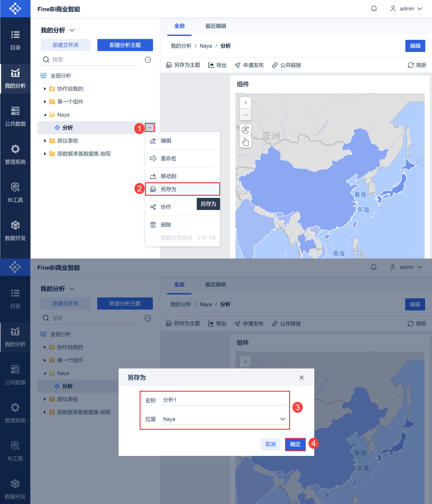Open the admin user dropdown

(x=406, y=9)
